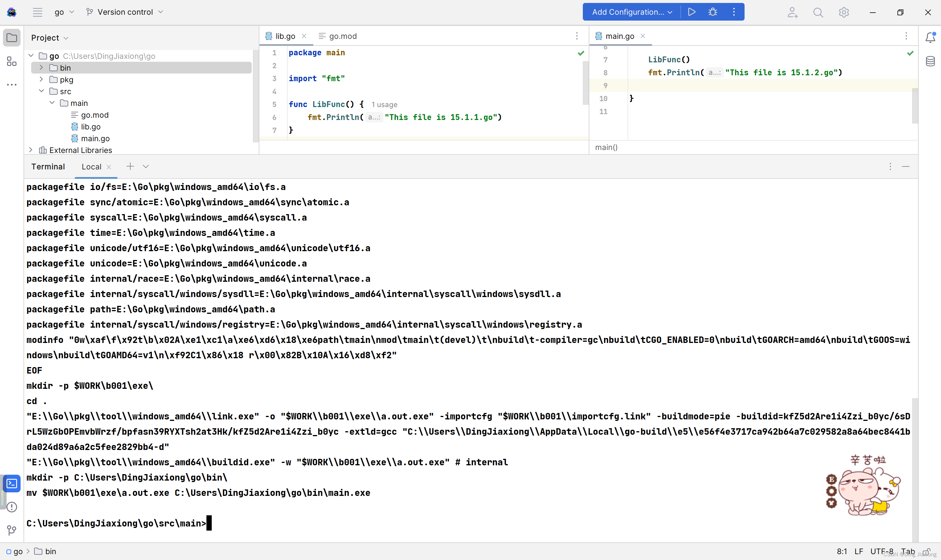Open the Notifications bell icon
941x560 pixels.
[930, 37]
